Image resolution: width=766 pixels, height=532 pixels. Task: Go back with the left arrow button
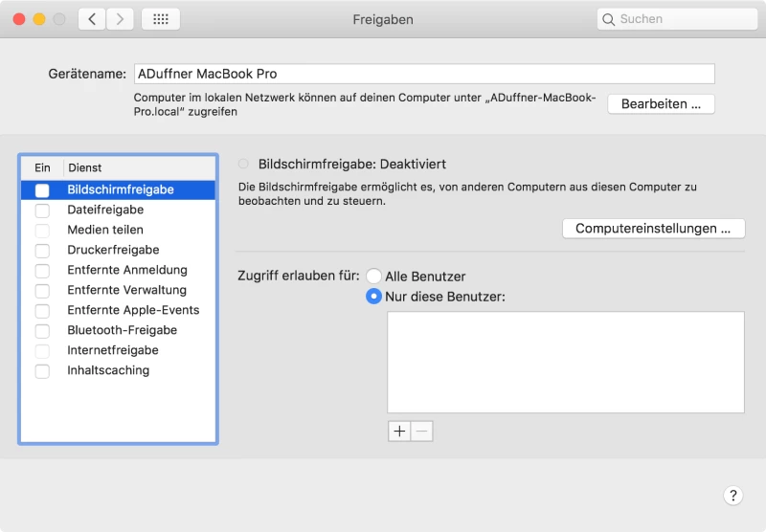pyautogui.click(x=92, y=19)
